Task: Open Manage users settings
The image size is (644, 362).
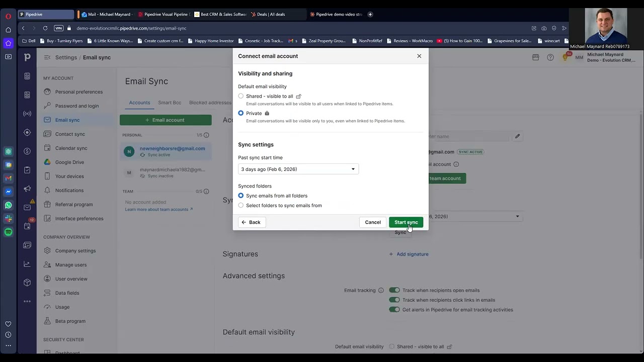Action: [x=71, y=265]
